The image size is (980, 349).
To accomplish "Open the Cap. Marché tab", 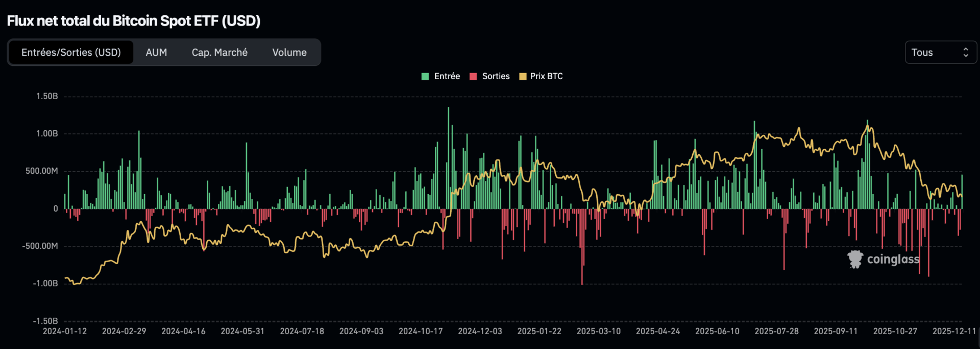I will [219, 53].
